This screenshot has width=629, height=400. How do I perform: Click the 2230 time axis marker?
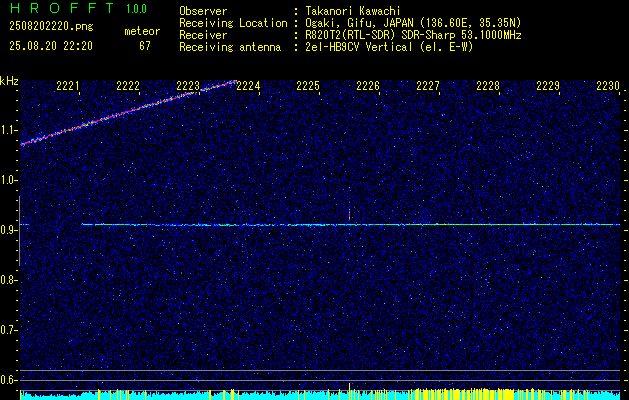(608, 86)
